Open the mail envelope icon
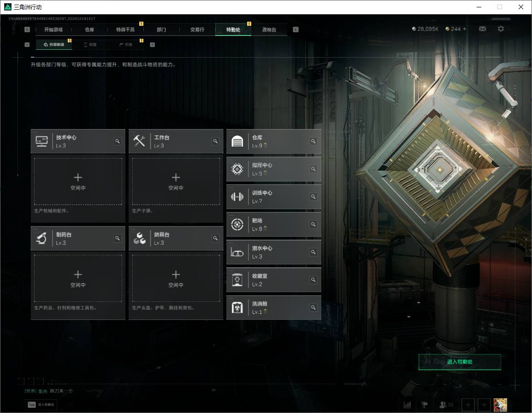 click(482, 29)
